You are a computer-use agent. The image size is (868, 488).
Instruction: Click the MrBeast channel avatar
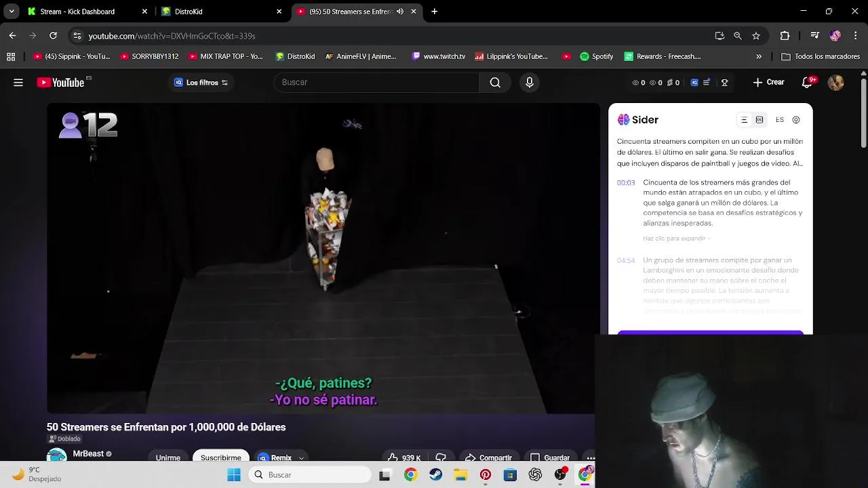[x=57, y=455]
